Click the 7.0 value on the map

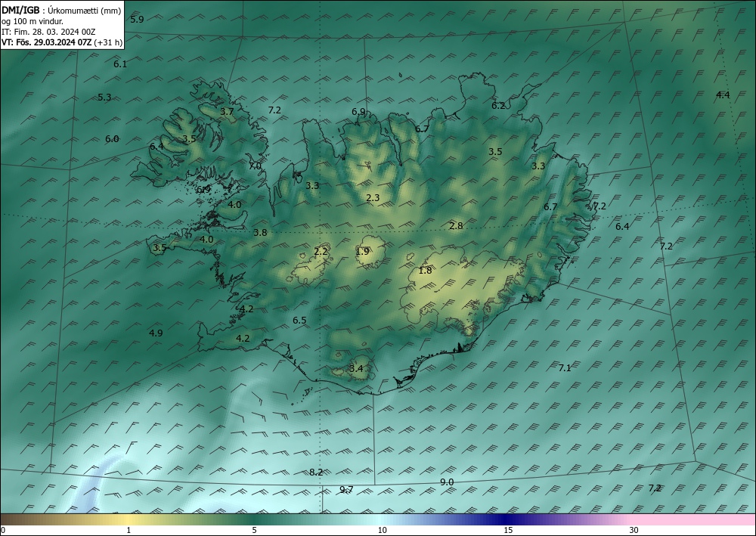pos(255,166)
